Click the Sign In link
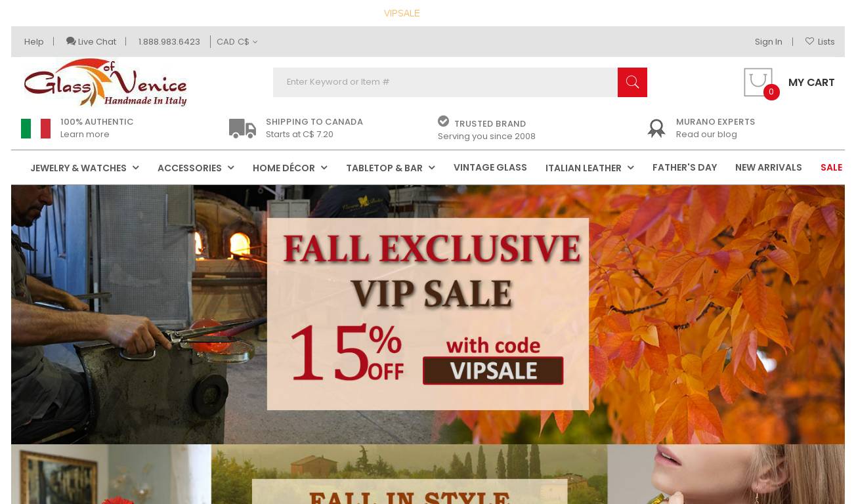The image size is (856, 504). [x=768, y=41]
